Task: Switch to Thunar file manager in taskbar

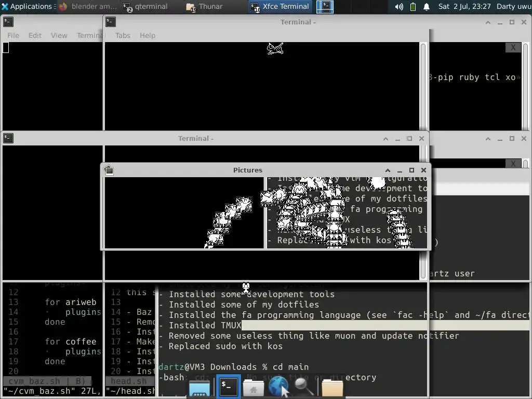Action: click(205, 6)
